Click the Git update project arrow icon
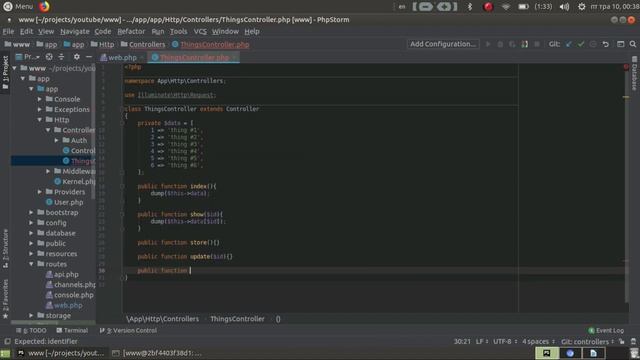 (x=569, y=44)
